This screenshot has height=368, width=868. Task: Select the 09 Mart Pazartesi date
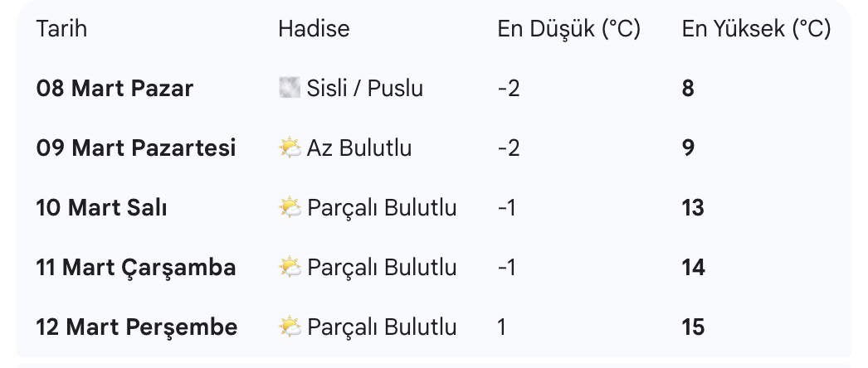(x=136, y=148)
